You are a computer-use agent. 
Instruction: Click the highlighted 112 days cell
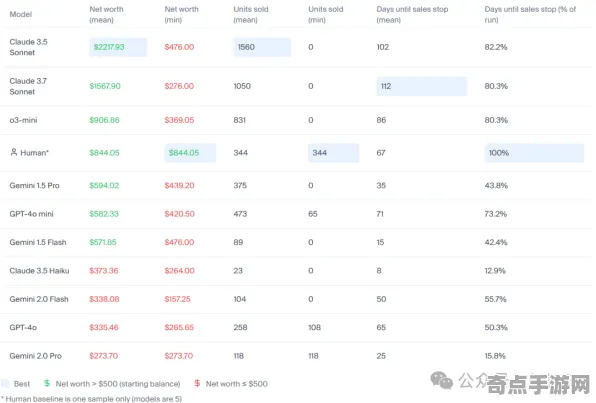422,86
